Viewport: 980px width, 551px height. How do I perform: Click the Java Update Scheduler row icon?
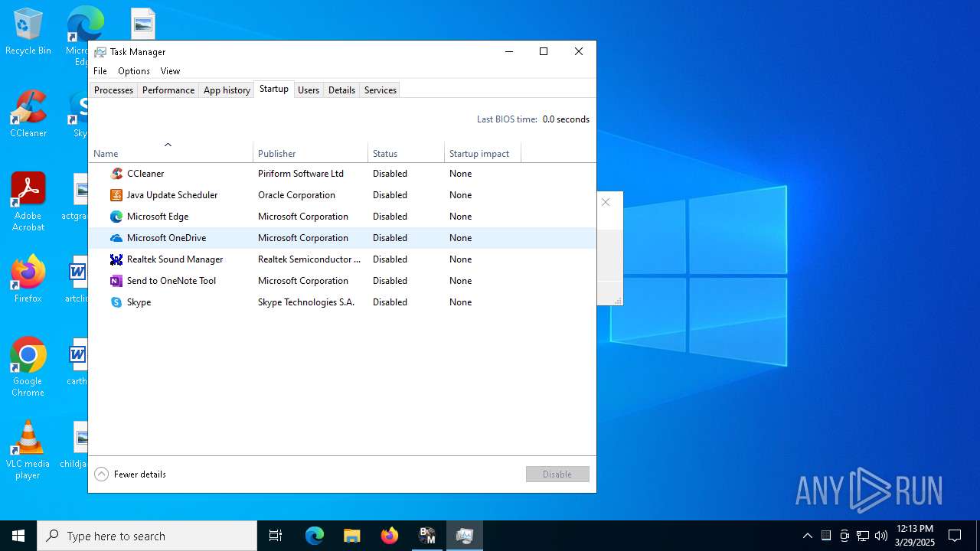(x=116, y=195)
